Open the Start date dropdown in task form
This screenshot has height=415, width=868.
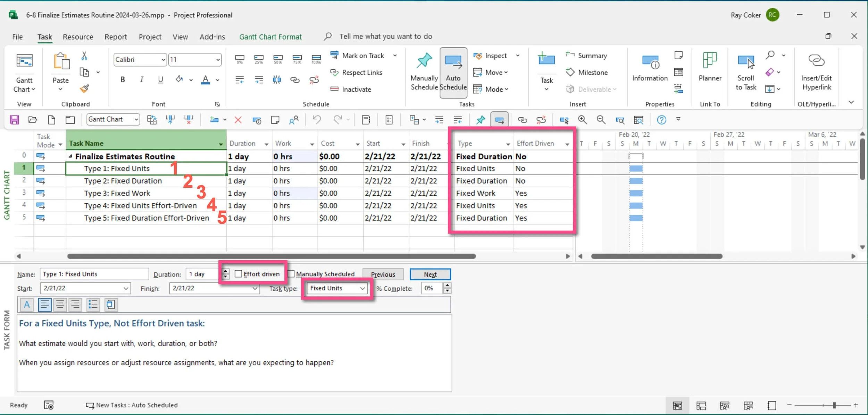click(x=126, y=288)
